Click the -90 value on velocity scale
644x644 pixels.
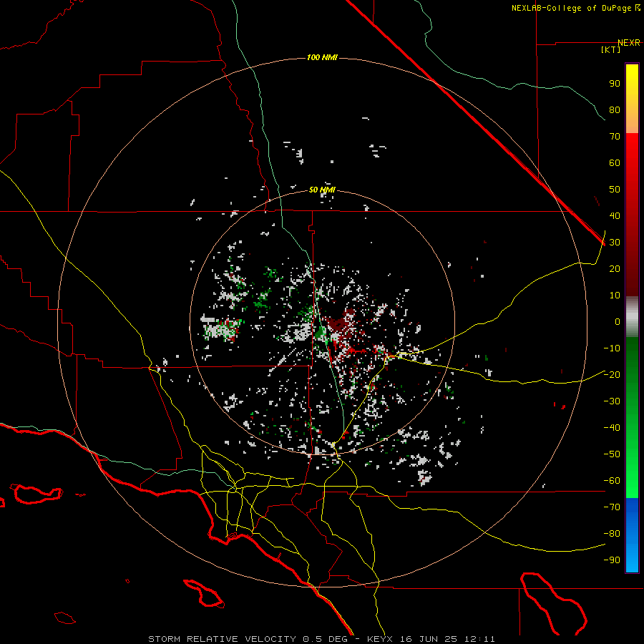point(612,560)
